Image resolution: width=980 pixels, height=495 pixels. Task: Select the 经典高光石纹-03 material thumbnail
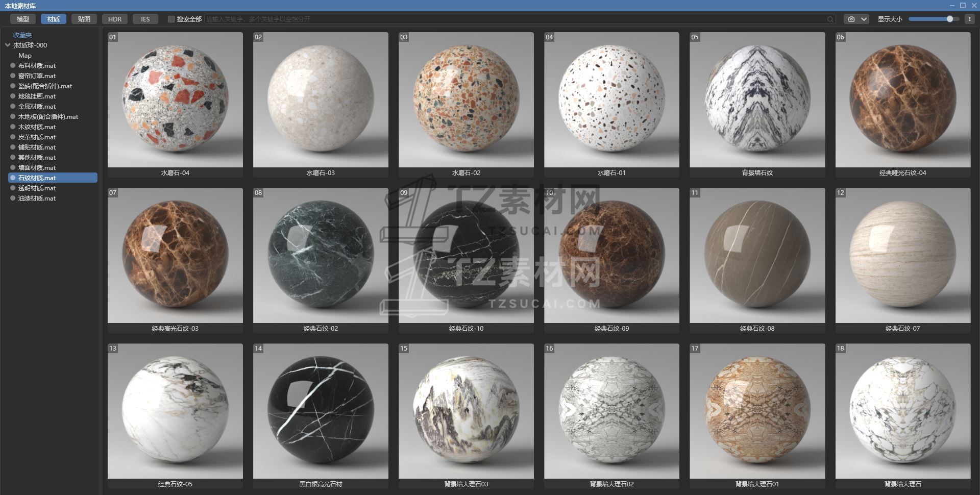[175, 256]
